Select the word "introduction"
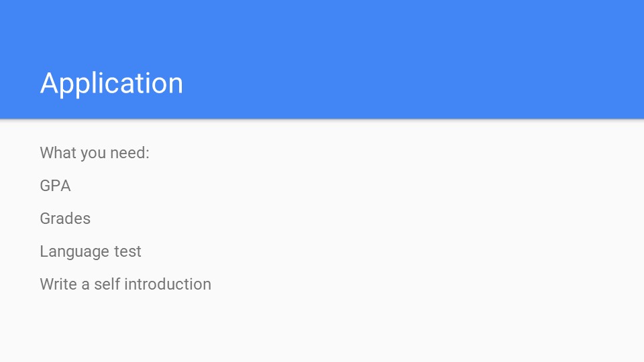Image resolution: width=644 pixels, height=362 pixels. (168, 284)
